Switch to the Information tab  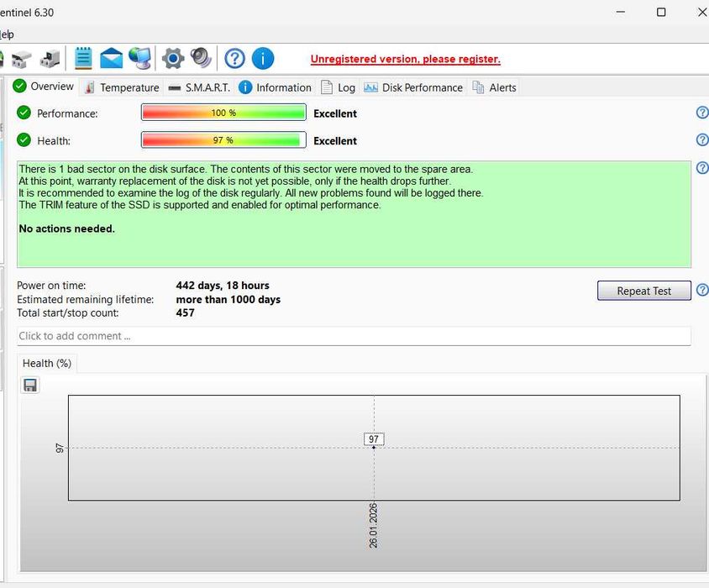point(275,87)
